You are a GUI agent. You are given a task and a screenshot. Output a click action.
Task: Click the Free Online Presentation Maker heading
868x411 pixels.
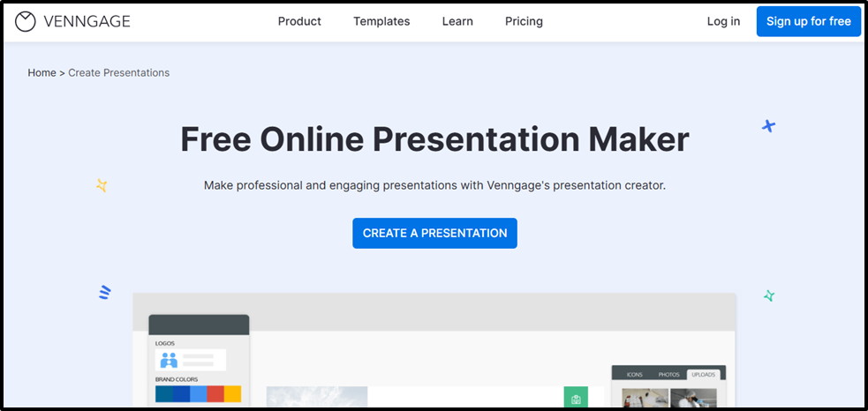(434, 139)
